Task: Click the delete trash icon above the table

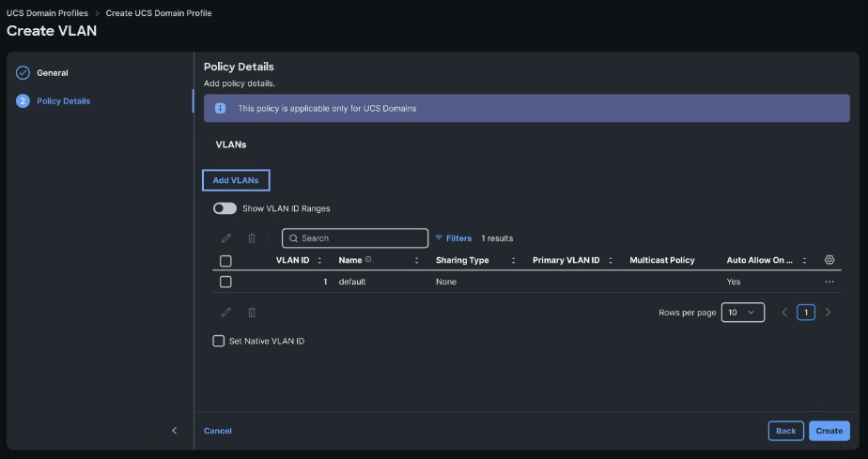Action: tap(252, 238)
